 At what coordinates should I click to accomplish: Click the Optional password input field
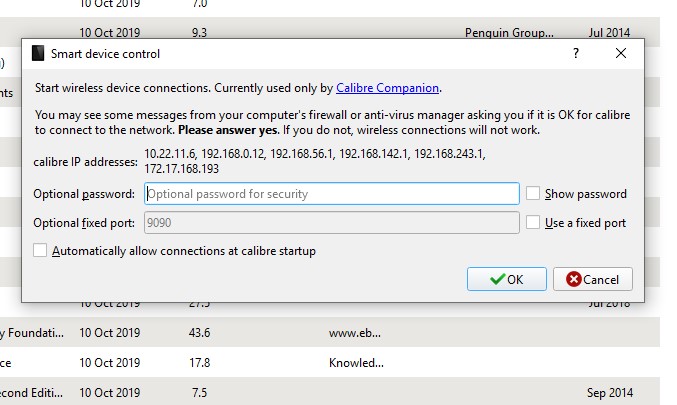pos(332,194)
